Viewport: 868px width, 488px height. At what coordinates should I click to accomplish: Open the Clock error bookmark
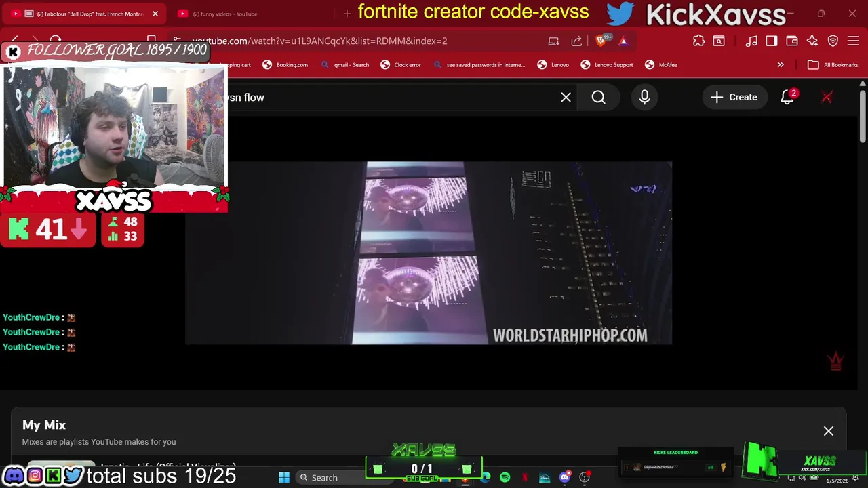[x=401, y=65]
